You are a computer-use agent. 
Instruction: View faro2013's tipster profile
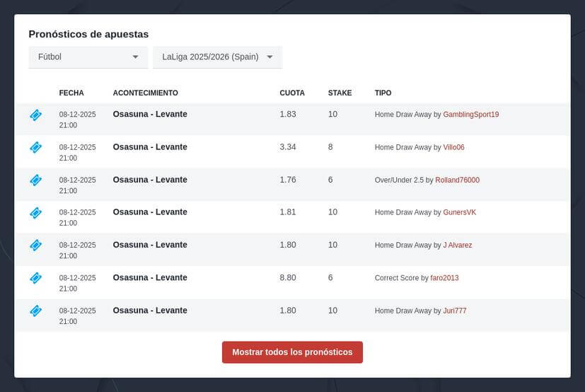point(444,278)
